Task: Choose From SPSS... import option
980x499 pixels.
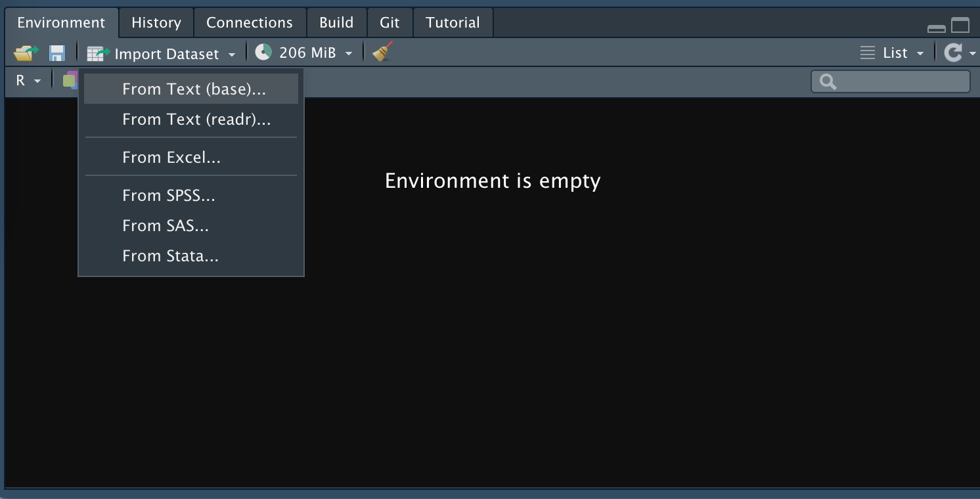Action: [x=169, y=196]
